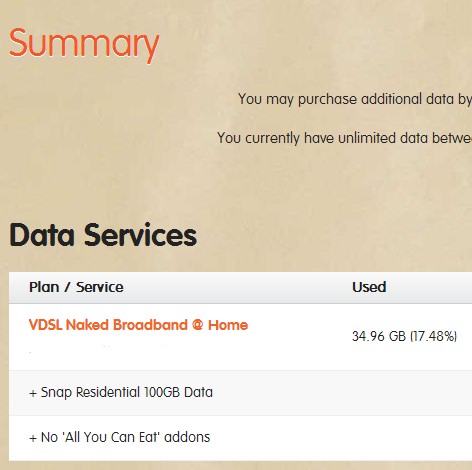The height and width of the screenshot is (470, 472).
Task: Click the Used column header
Action: coord(369,287)
